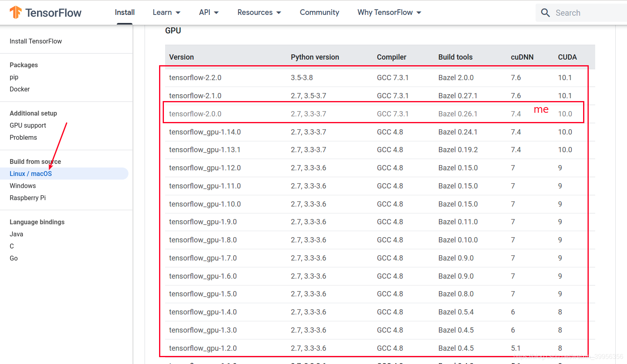Click the Compiler column header
This screenshot has height=364, width=627.
point(391,57)
